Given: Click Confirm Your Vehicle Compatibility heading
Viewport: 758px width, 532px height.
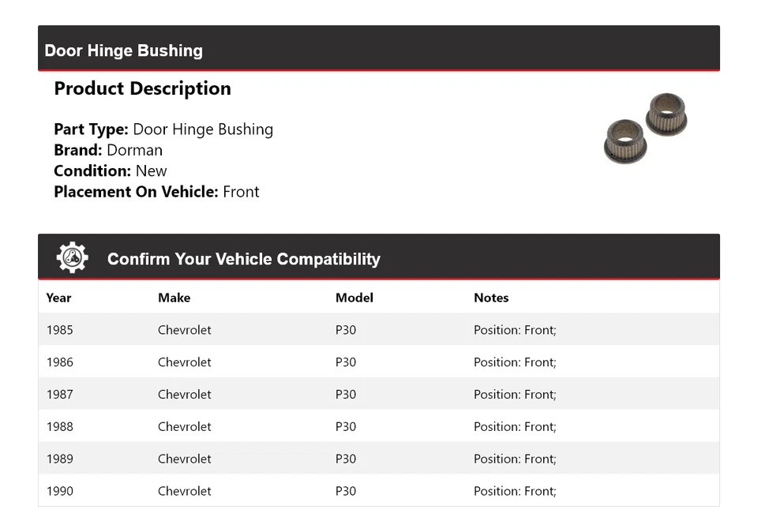Looking at the screenshot, I should click(243, 259).
